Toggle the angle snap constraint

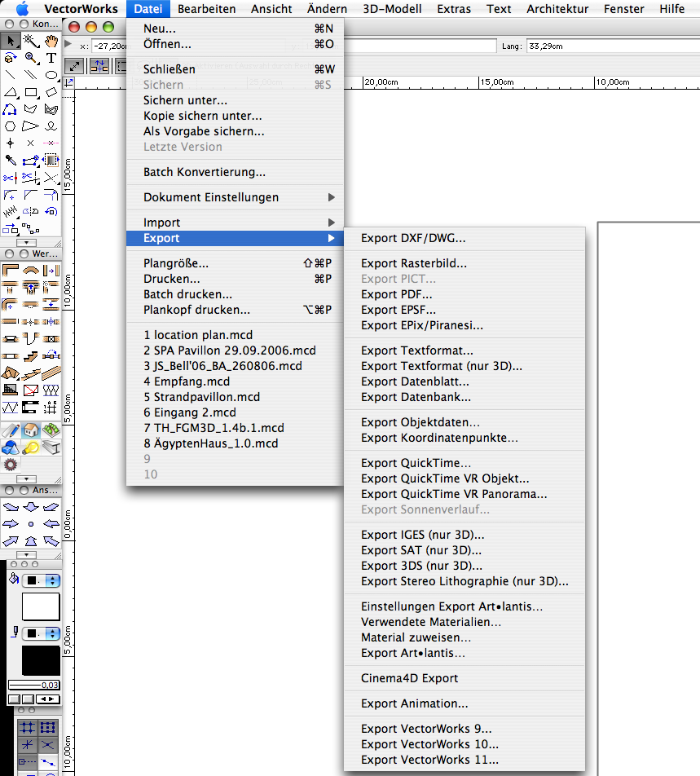coord(28,745)
